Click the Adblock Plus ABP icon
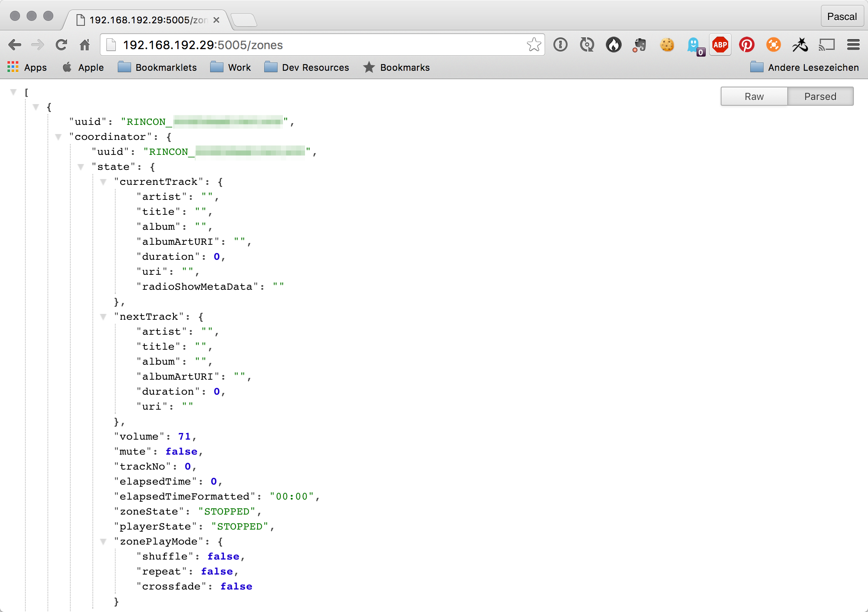Viewport: 868px width, 612px height. pyautogui.click(x=720, y=45)
